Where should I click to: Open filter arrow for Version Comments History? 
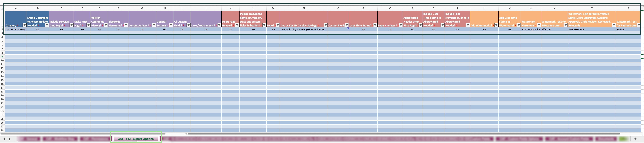click(x=105, y=25)
